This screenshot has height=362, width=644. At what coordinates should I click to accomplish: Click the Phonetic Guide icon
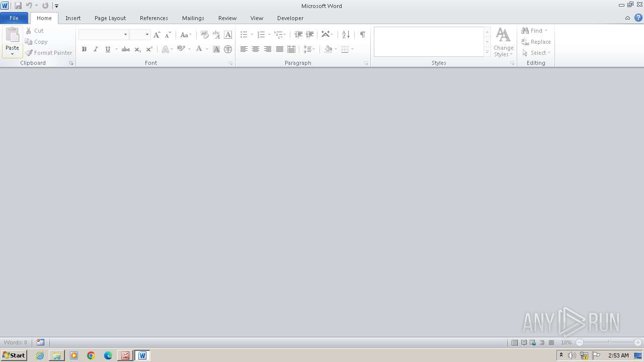pyautogui.click(x=216, y=35)
